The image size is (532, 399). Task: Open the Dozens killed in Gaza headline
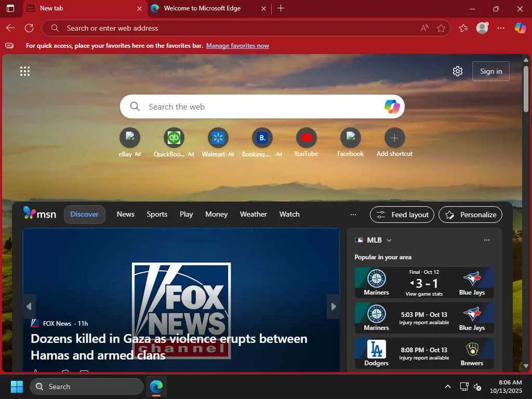tap(169, 347)
